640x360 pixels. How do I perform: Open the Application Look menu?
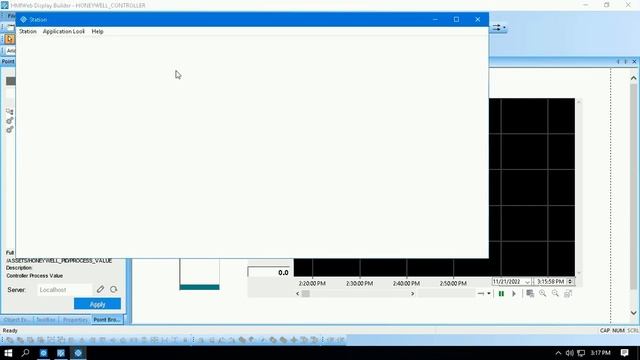[64, 31]
